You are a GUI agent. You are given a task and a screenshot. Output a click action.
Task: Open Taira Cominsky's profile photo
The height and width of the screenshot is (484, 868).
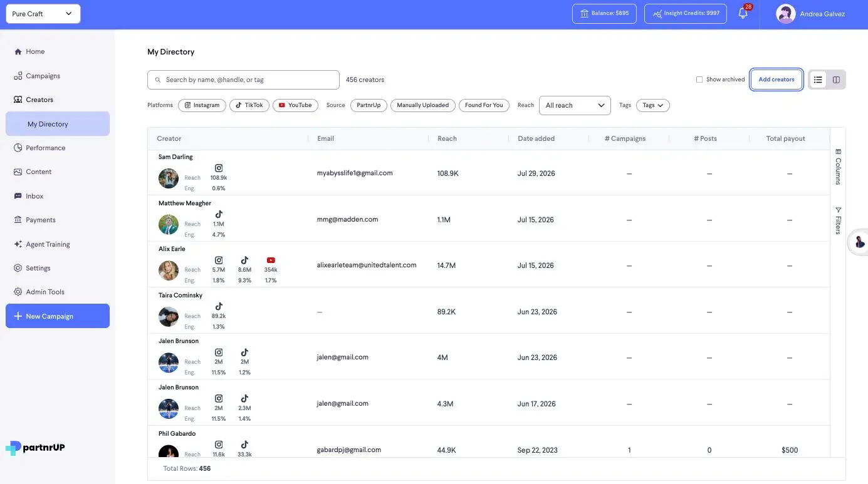169,317
